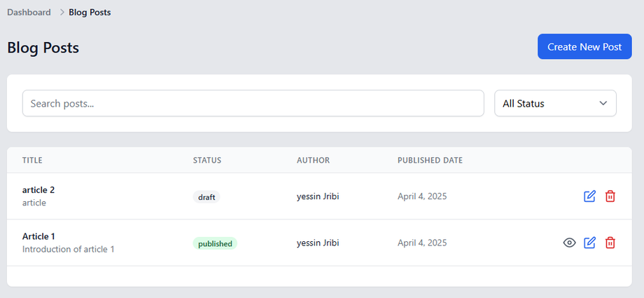This screenshot has height=298, width=644.
Task: Select the Article 1 title text
Action: click(39, 236)
